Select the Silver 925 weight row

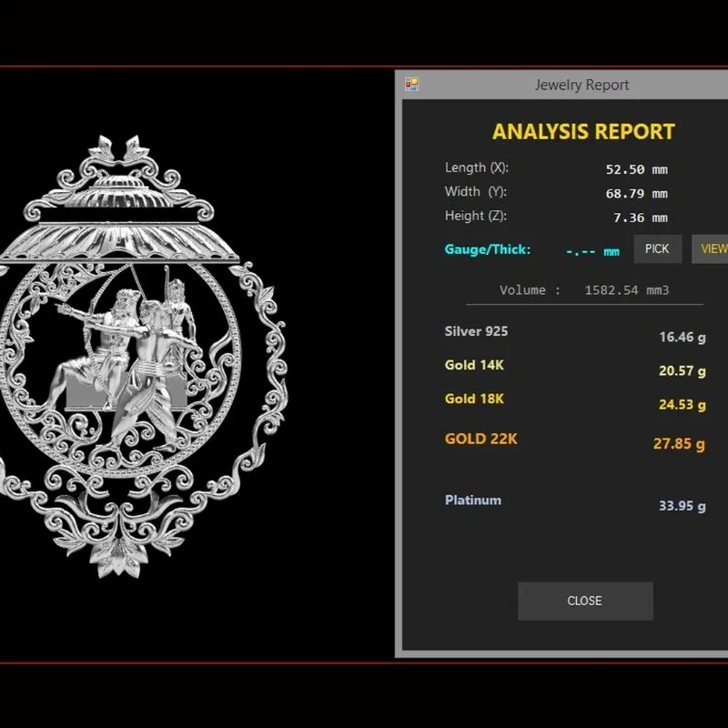coord(575,334)
